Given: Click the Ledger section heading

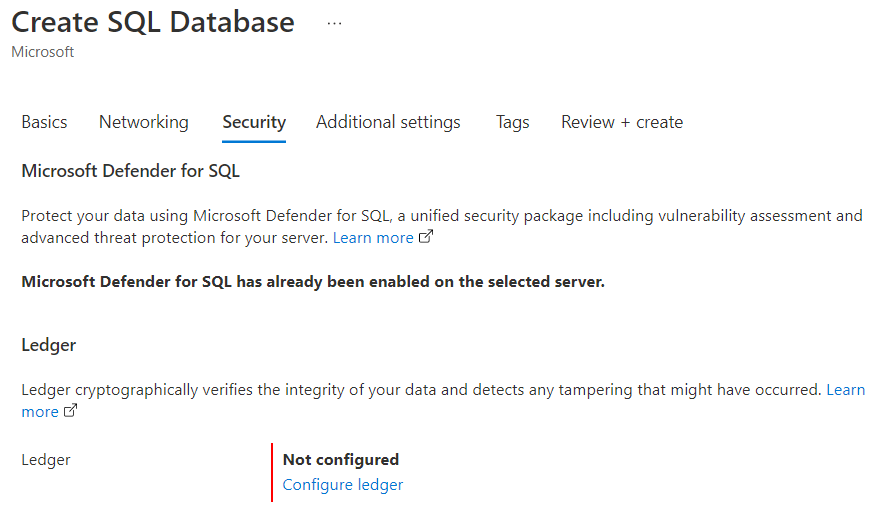Looking at the screenshot, I should pos(49,345).
